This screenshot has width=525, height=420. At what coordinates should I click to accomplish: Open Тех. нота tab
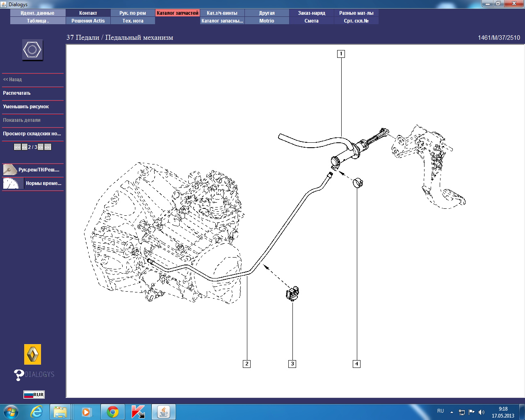coord(133,21)
